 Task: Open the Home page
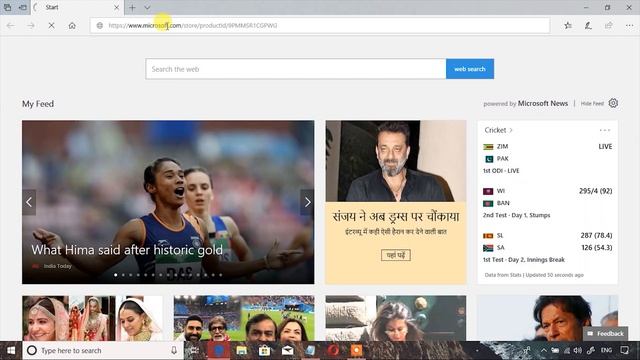coord(72,25)
